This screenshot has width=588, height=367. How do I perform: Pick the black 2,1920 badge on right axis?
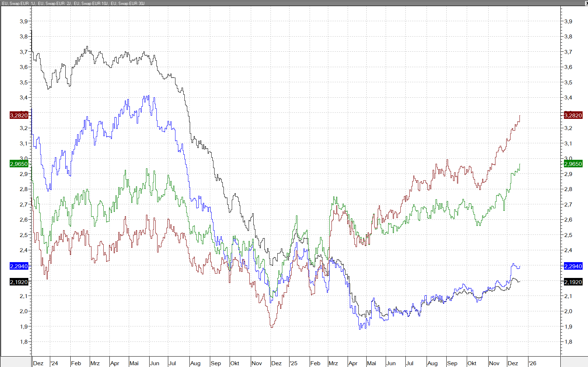[573, 282]
